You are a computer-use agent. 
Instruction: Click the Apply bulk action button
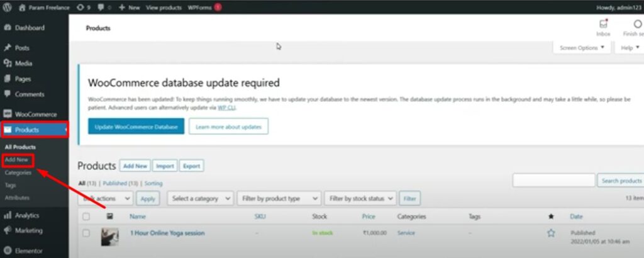tap(148, 198)
